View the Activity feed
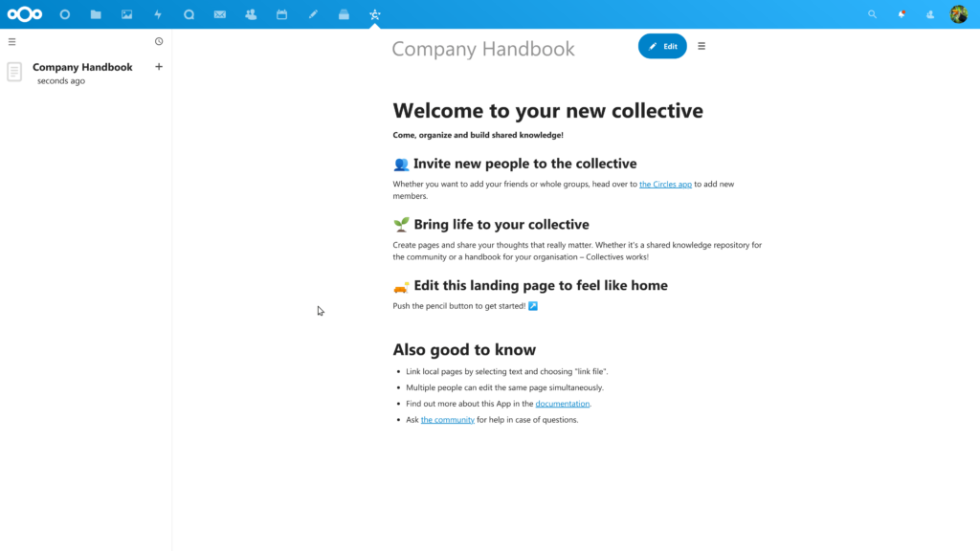 click(159, 13)
